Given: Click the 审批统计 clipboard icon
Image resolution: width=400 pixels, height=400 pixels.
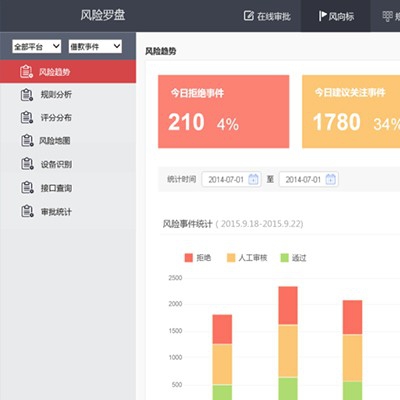Looking at the screenshot, I should point(27,211).
